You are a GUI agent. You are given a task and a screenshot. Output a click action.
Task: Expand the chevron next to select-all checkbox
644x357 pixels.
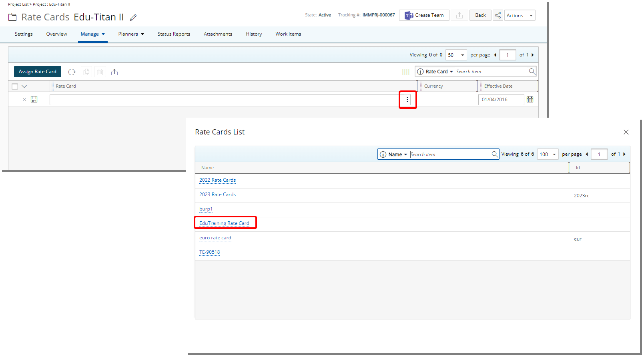(24, 86)
